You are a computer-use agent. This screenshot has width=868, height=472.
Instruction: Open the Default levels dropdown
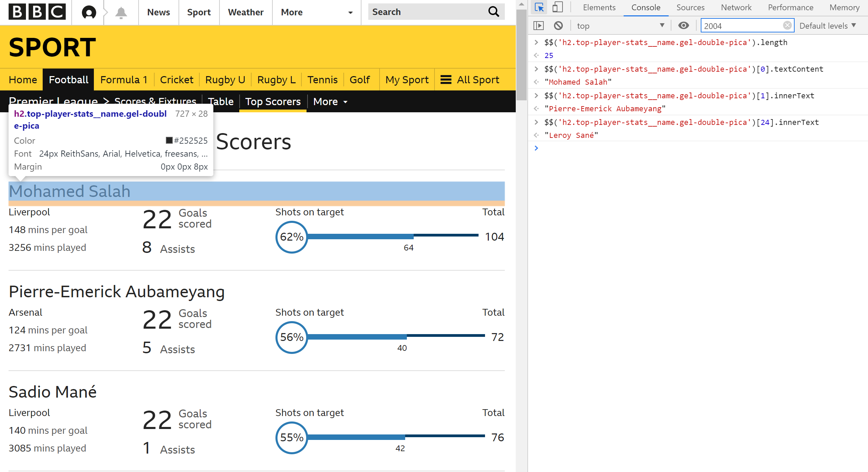click(x=828, y=26)
